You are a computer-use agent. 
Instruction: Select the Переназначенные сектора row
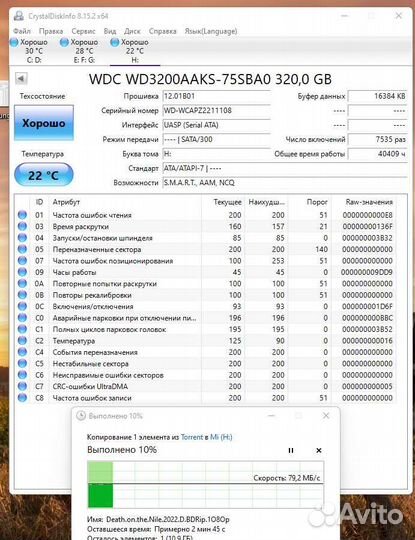(206, 249)
